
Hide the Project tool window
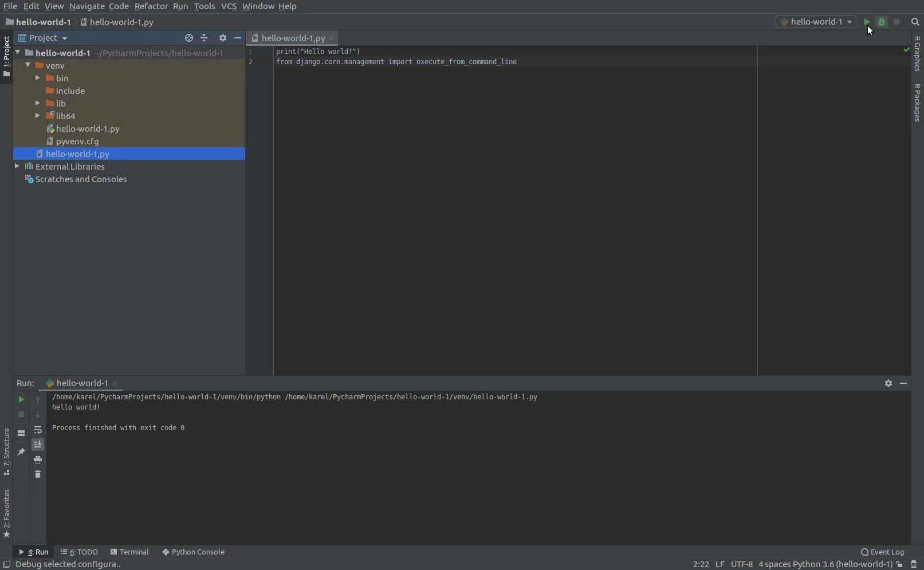238,38
